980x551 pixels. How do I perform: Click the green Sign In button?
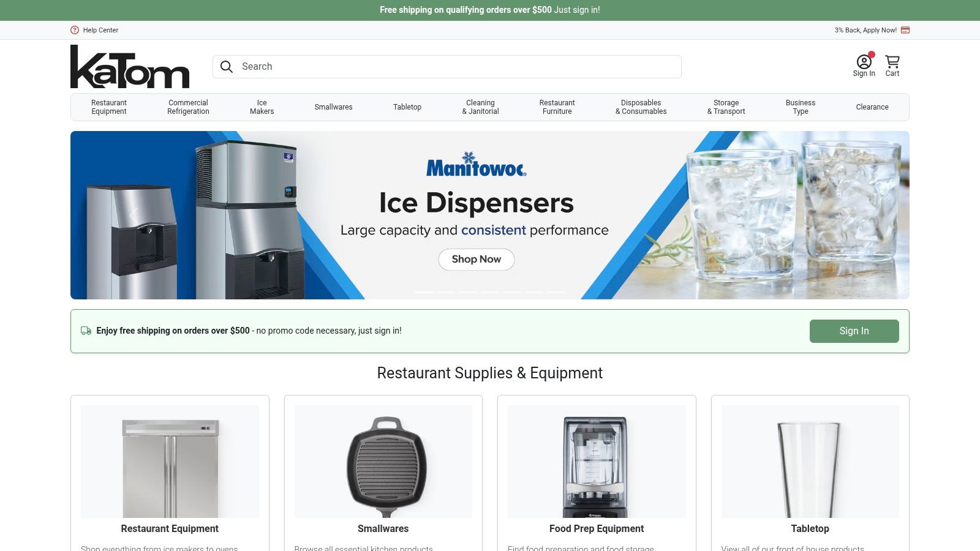pyautogui.click(x=854, y=331)
